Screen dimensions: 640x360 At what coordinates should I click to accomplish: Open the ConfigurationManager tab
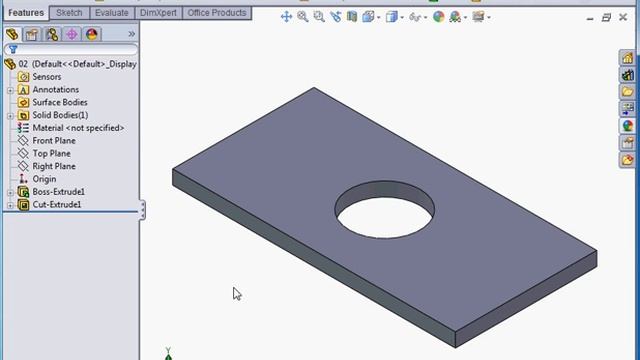pos(52,34)
